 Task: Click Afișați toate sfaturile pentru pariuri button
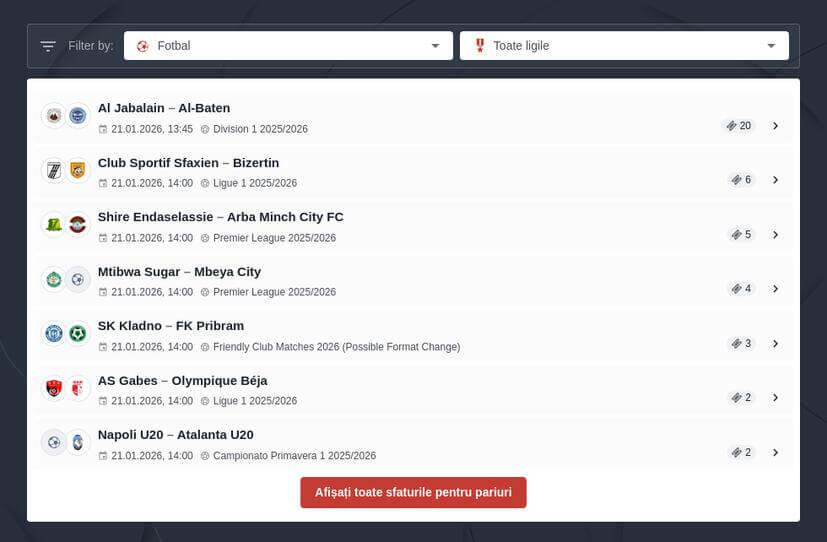(x=413, y=492)
